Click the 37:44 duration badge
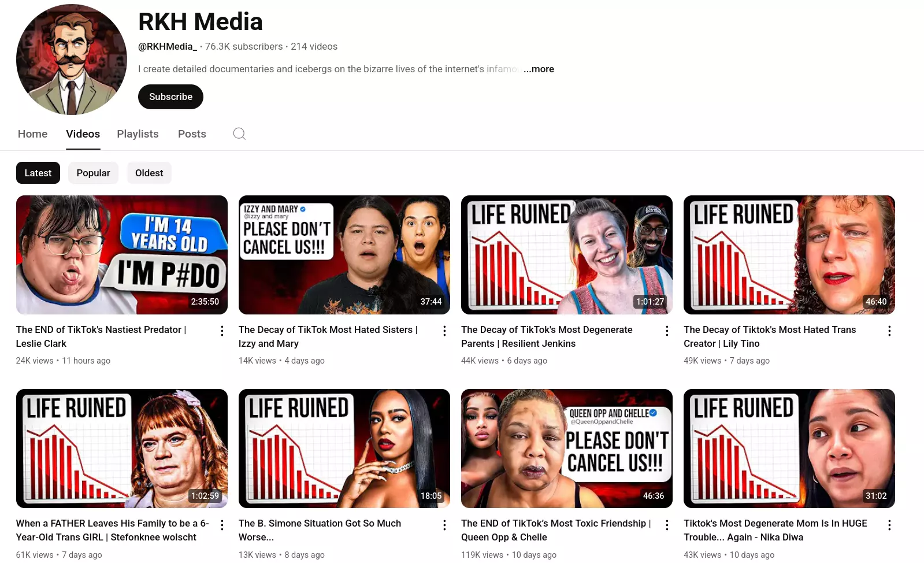 tap(431, 302)
